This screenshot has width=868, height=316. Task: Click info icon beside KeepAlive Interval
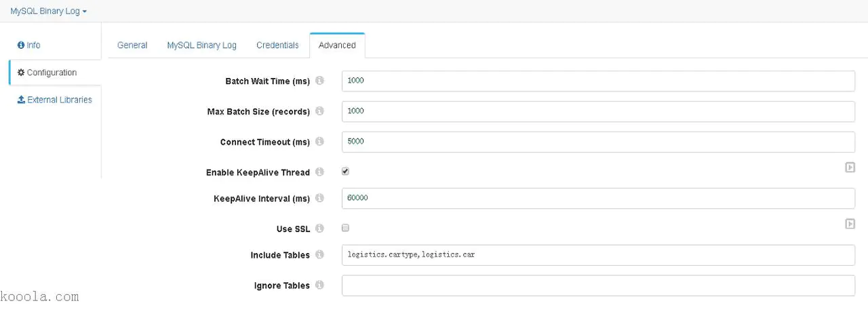click(320, 198)
